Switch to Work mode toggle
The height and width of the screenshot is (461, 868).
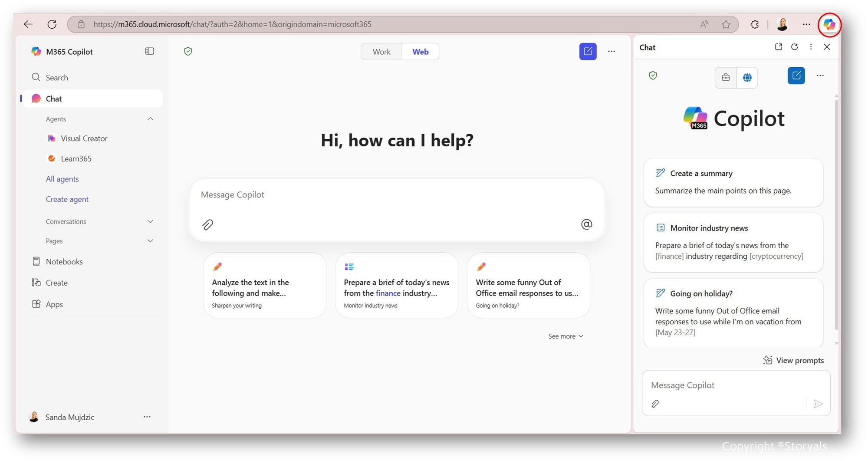(x=381, y=52)
